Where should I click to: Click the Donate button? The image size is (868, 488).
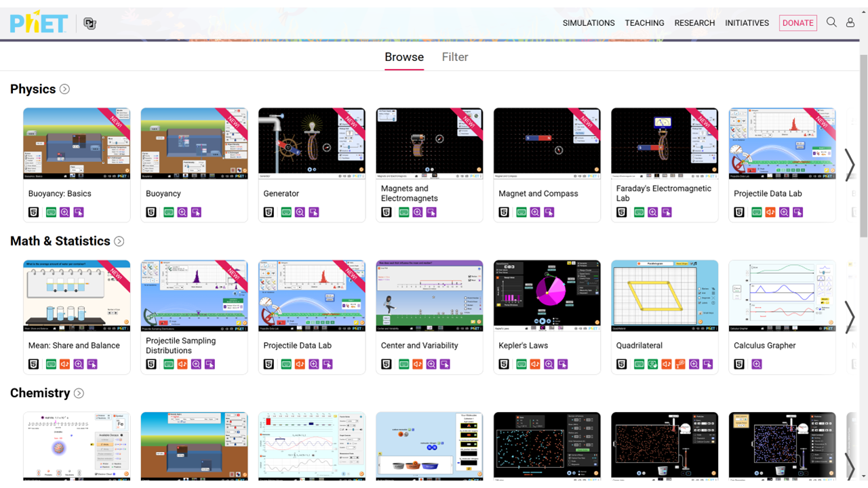pyautogui.click(x=797, y=23)
